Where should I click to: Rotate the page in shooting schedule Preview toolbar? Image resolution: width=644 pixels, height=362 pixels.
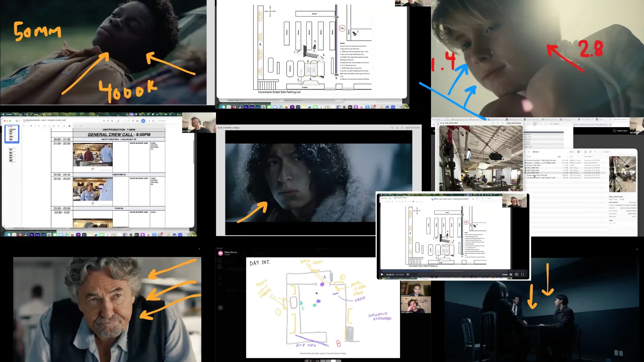pyautogui.click(x=133, y=121)
